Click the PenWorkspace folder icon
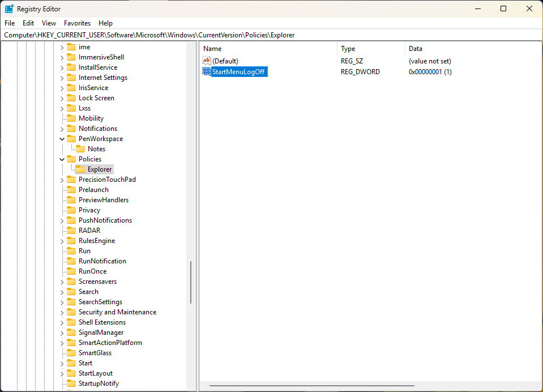 (72, 138)
